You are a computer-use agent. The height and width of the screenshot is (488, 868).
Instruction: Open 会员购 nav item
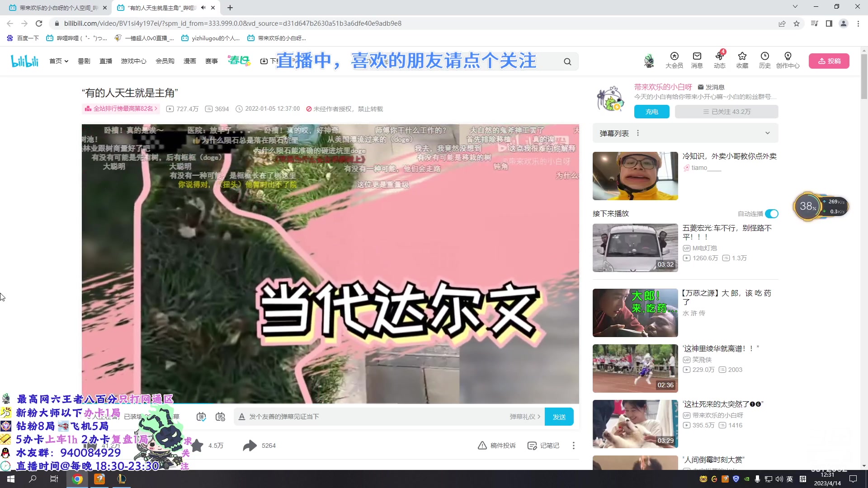click(165, 61)
